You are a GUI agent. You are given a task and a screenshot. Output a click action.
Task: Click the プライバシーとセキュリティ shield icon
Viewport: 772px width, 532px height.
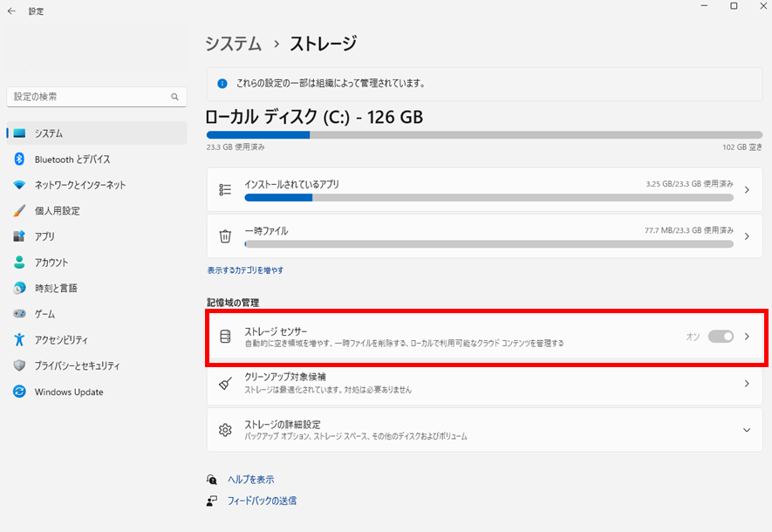(19, 365)
